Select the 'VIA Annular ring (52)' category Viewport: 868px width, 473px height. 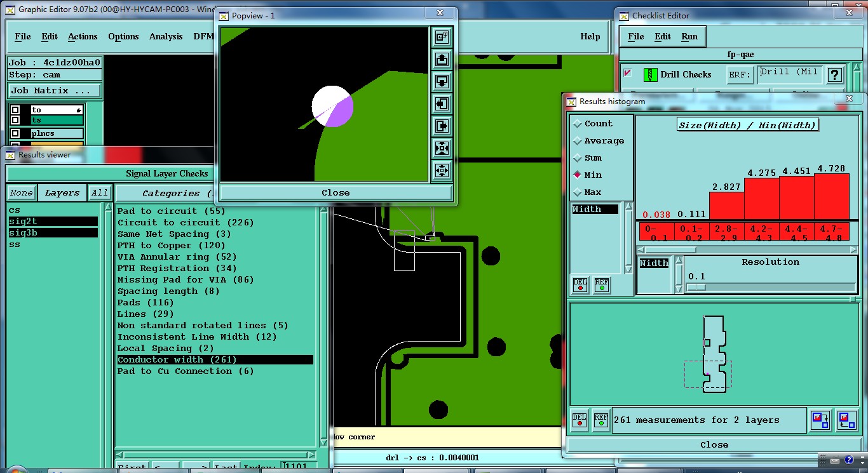click(215, 256)
